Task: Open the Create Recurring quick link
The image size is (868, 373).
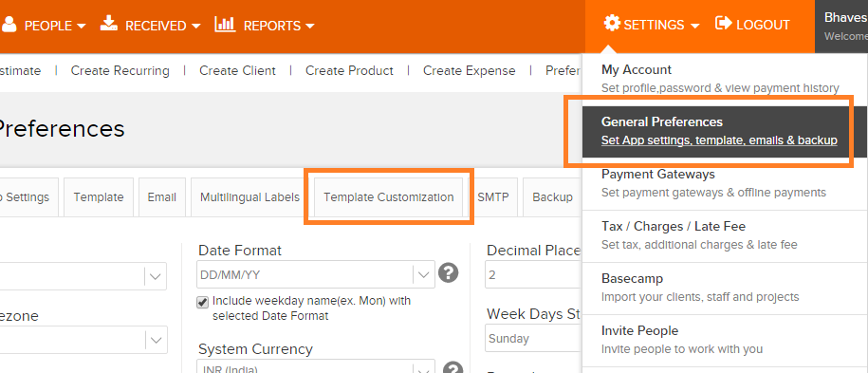Action: tap(120, 71)
